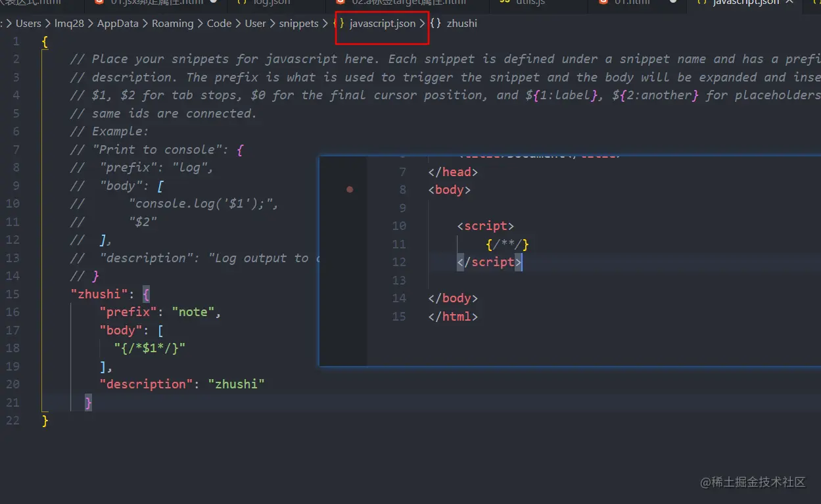Click the "note" value on line 16

pos(193,312)
